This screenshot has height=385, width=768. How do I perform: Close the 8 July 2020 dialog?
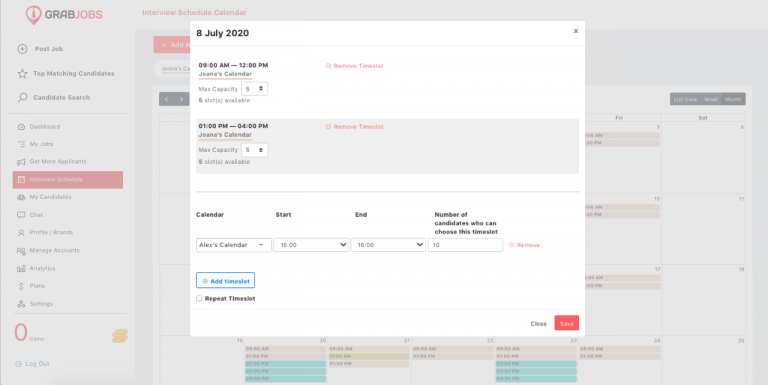(x=576, y=31)
